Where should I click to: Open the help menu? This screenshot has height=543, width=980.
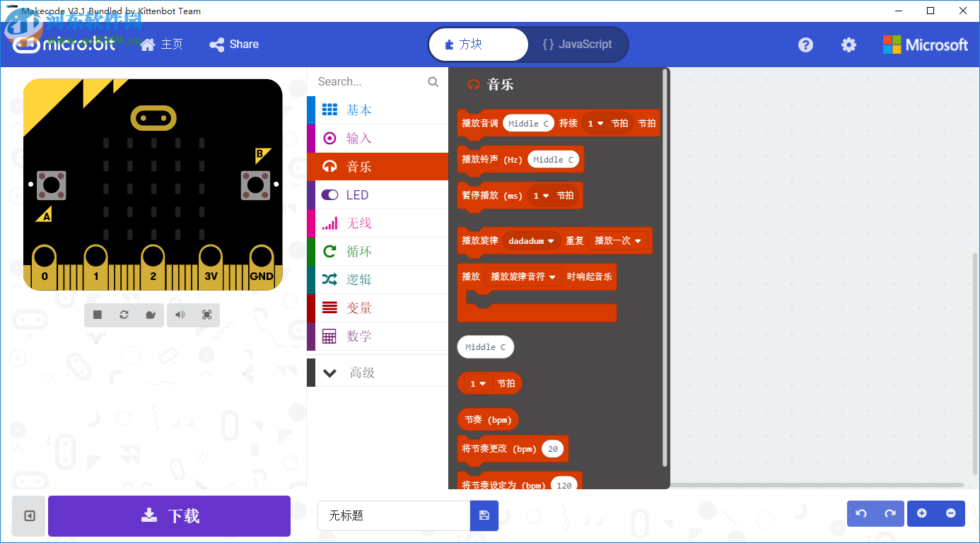click(805, 44)
